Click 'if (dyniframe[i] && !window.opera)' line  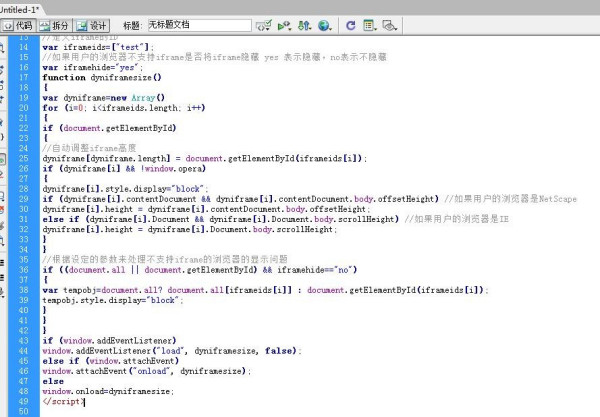tap(124, 168)
